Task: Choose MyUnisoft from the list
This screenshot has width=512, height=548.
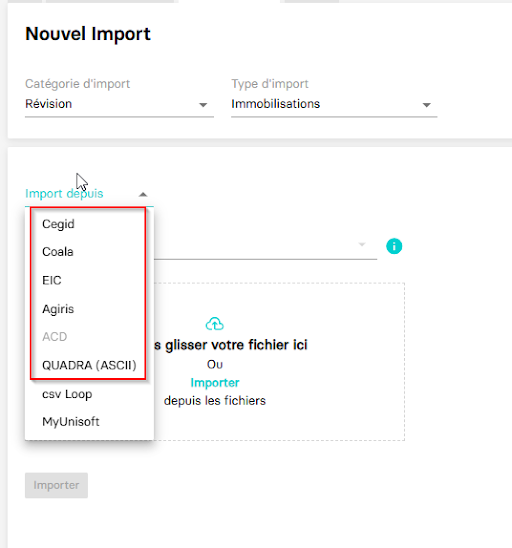Action: 89,422
